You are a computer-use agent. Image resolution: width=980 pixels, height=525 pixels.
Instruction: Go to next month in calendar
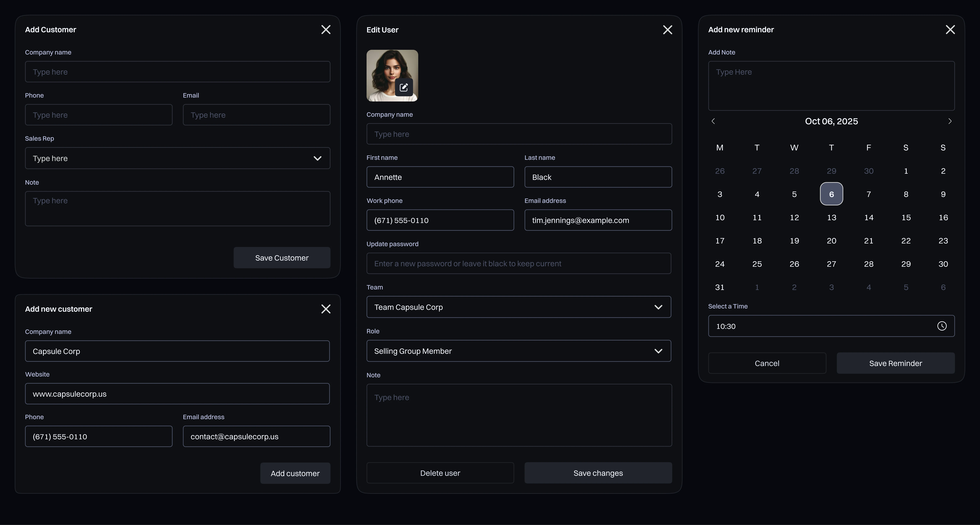[950, 121]
